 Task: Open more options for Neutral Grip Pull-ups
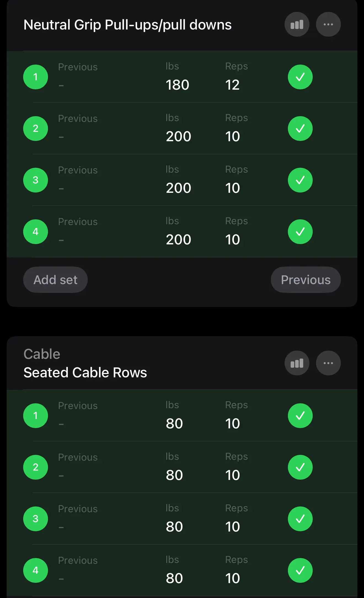click(328, 25)
